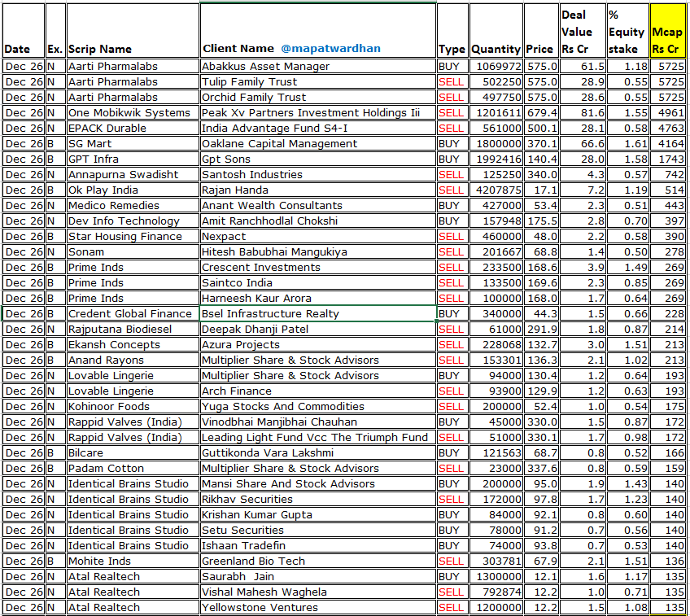Screen dimensions: 690x616
Task: Click 'Leading Light Fund Vcc The Triumph Fund'
Action: [318, 437]
